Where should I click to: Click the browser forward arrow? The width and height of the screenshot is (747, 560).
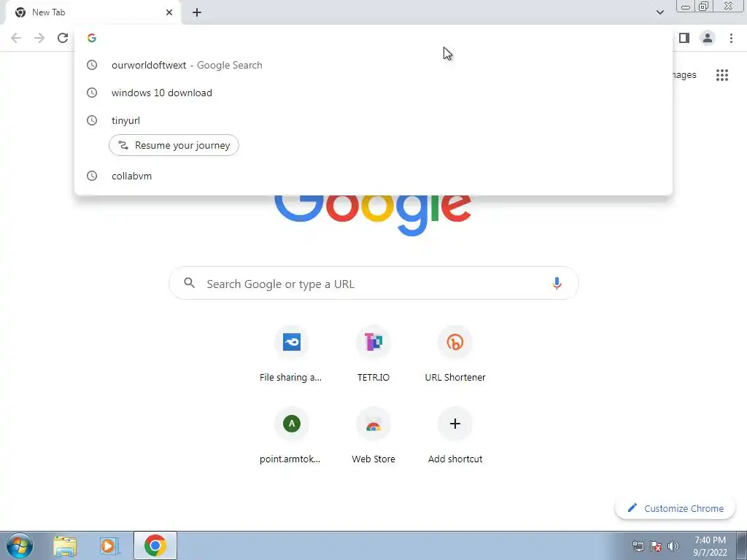pyautogui.click(x=39, y=38)
